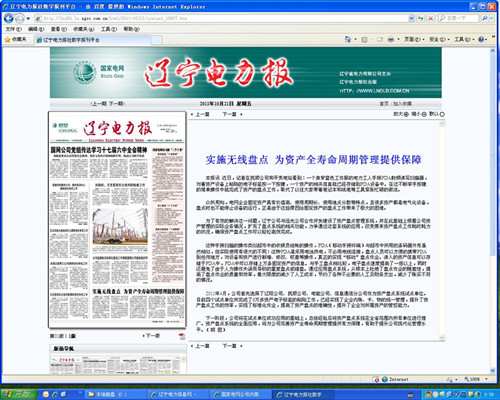The height and width of the screenshot is (400, 500).
Task: Open the blue help question-mark icon
Action: (481, 39)
